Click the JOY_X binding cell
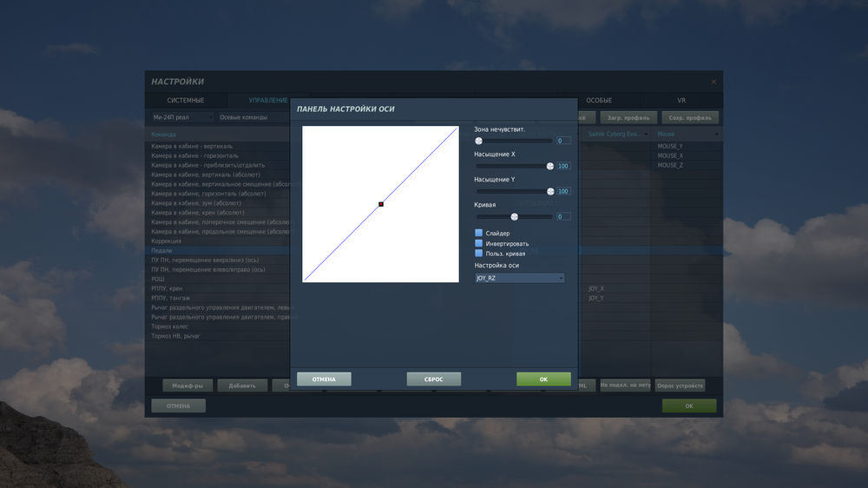The height and width of the screenshot is (488, 868). pyautogui.click(x=615, y=288)
